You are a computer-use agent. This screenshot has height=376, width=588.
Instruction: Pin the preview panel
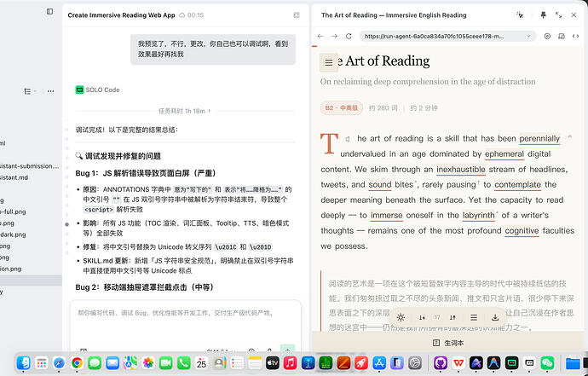tap(543, 15)
